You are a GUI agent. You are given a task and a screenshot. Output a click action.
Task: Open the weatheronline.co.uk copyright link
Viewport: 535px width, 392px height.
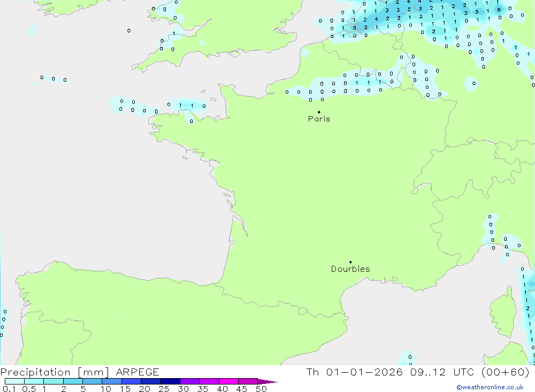(x=490, y=387)
